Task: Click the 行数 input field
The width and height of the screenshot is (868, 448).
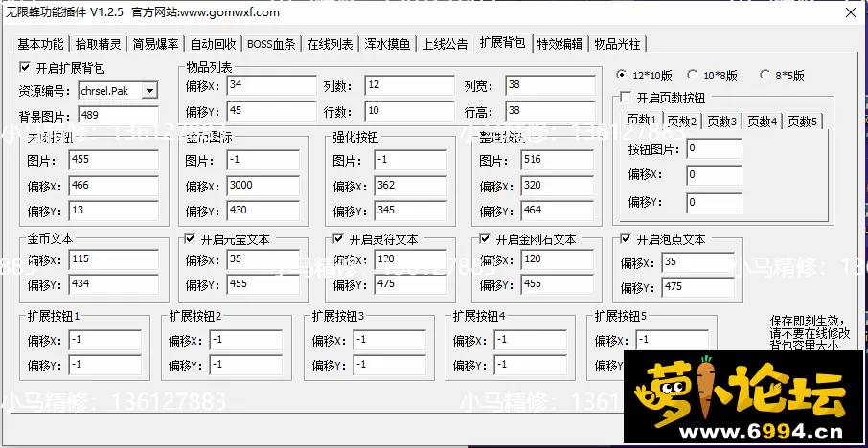Action: [x=409, y=111]
